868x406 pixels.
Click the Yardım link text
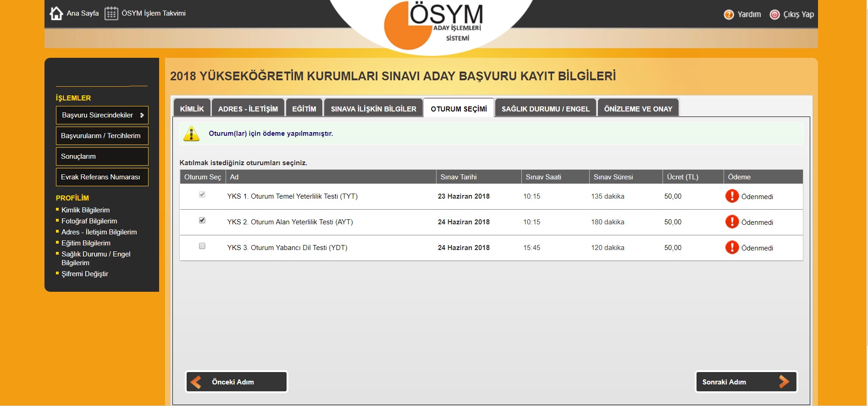[x=749, y=15]
